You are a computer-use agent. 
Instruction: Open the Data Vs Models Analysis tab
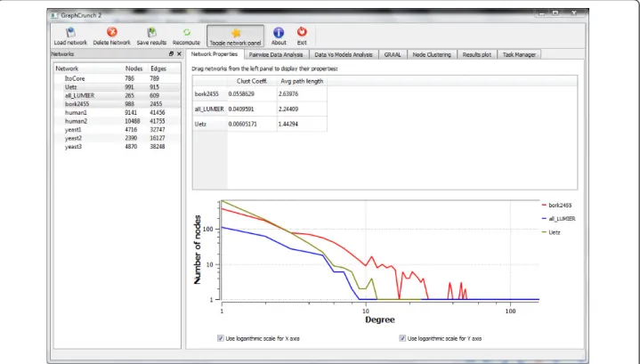pos(344,54)
